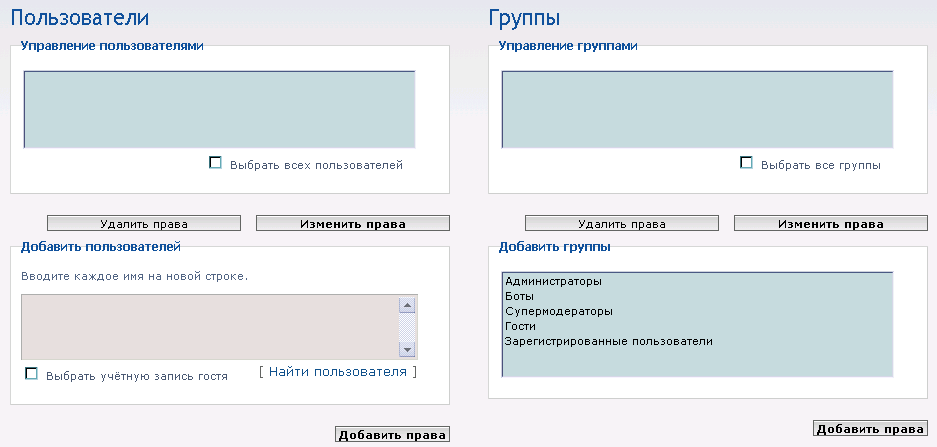Click 'Удалить права' under groups panel
This screenshot has width=937, height=447.
coord(622,223)
